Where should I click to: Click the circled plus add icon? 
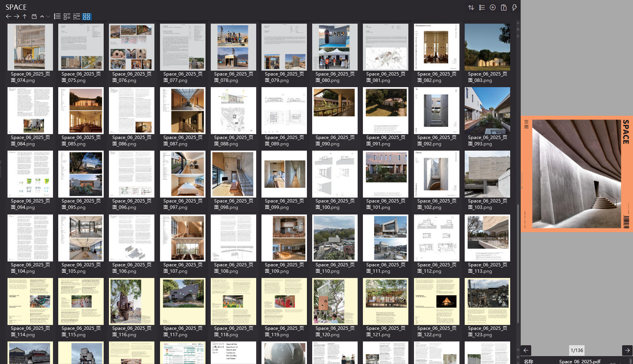493,8
